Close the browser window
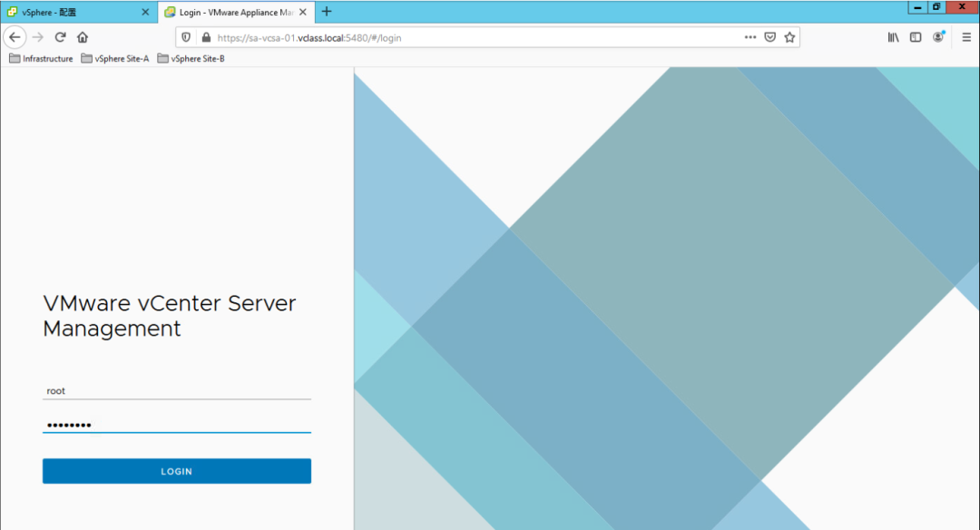This screenshot has width=980, height=530. point(963,7)
